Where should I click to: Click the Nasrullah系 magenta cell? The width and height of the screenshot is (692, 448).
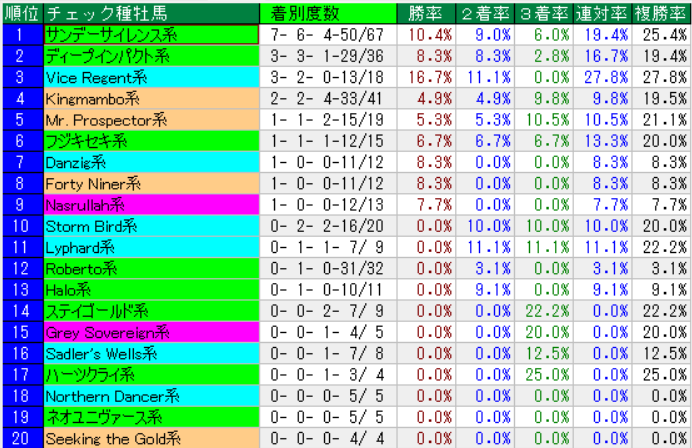[x=151, y=205]
